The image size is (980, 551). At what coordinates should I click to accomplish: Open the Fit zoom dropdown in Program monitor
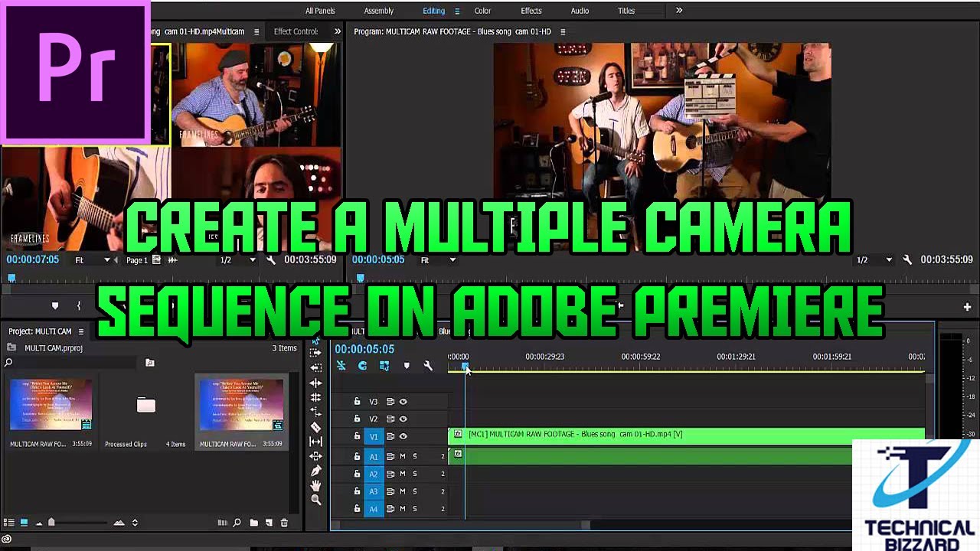click(436, 259)
